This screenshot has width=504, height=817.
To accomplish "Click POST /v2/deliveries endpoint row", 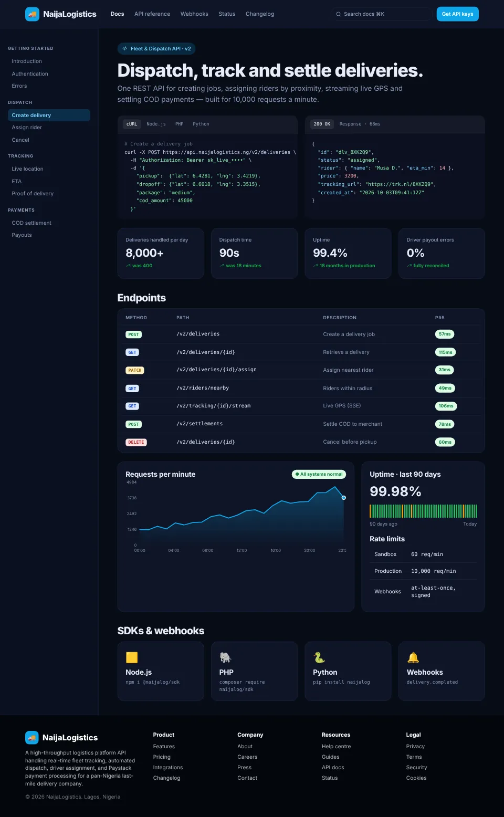I will pyautogui.click(x=301, y=334).
